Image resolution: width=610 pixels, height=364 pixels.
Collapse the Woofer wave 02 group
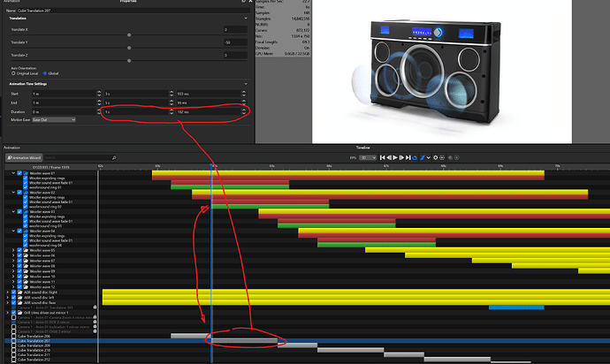click(x=13, y=192)
